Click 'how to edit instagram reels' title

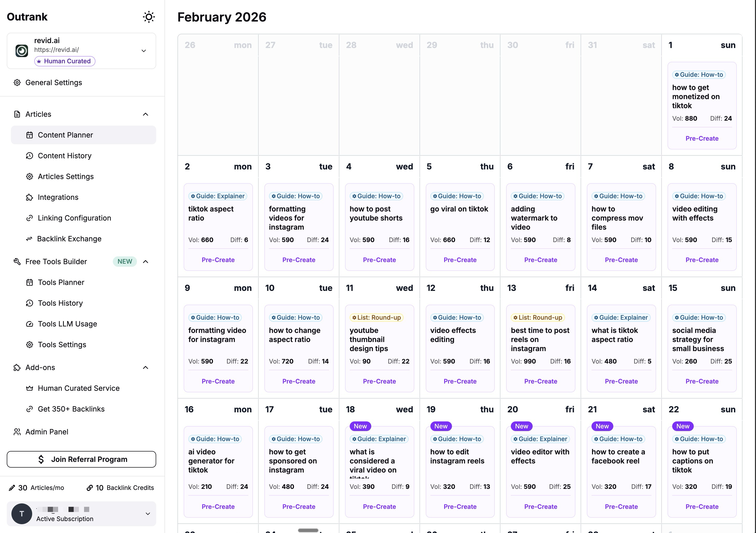(457, 456)
